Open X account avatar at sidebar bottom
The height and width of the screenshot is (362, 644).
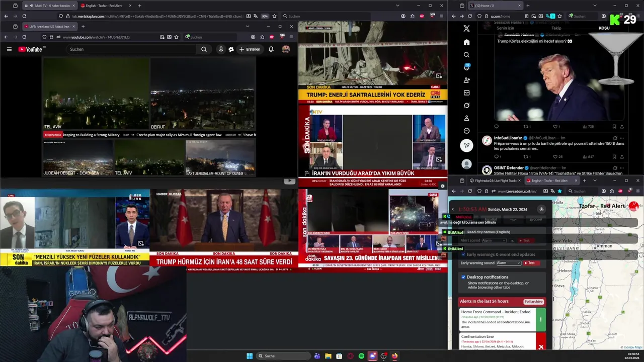coord(466,164)
